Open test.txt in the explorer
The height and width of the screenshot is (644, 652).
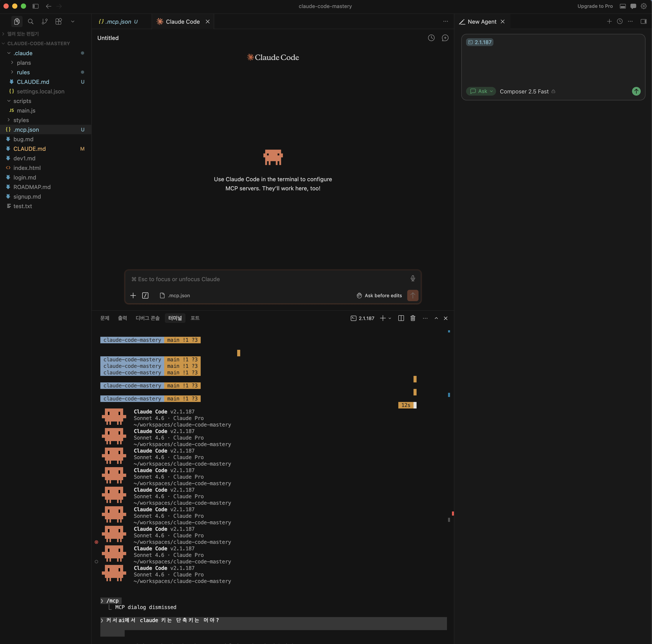coord(46,206)
